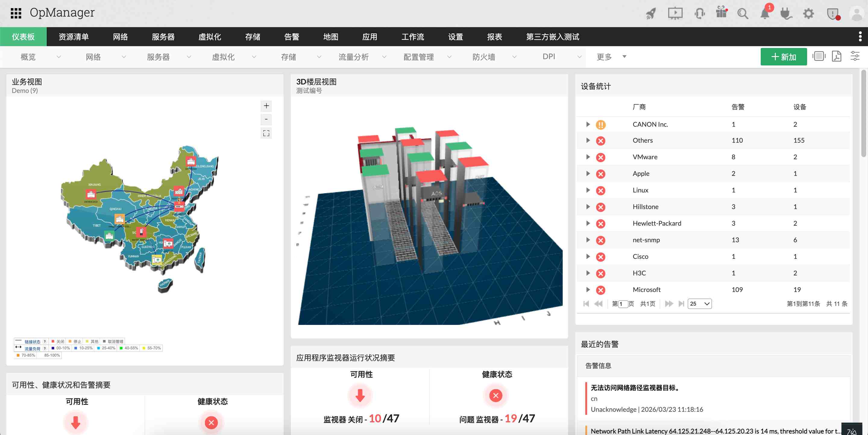The image size is (868, 435).
Task: Open the integrations plug icon
Action: 786,14
